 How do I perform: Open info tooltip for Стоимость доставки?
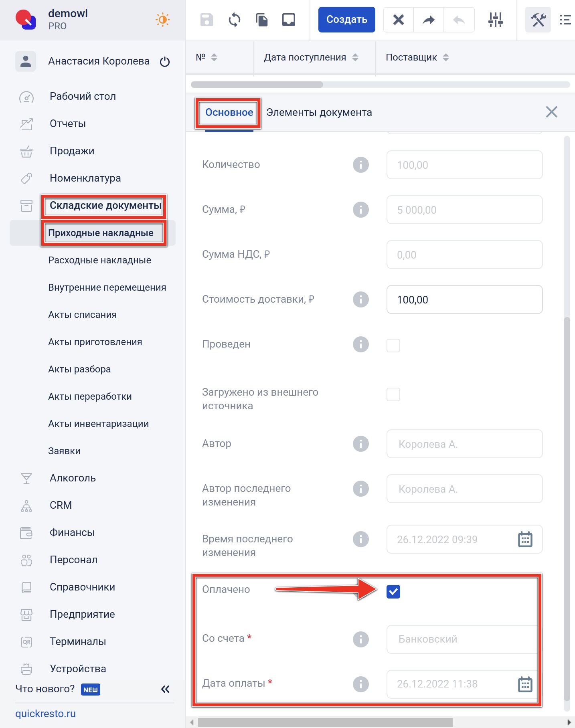point(361,299)
